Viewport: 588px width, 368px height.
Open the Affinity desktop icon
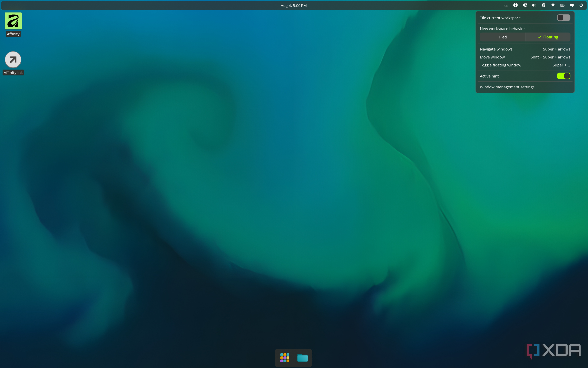click(x=13, y=21)
